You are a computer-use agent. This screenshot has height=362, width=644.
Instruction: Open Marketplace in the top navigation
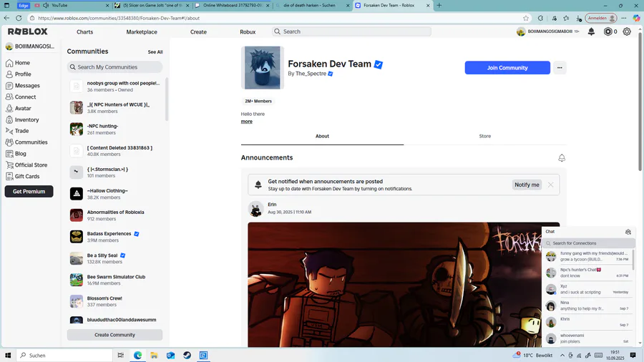pyautogui.click(x=142, y=32)
